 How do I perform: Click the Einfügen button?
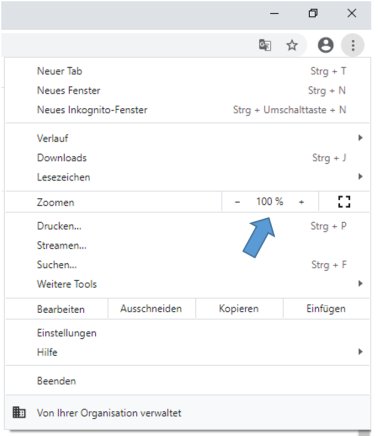326,309
